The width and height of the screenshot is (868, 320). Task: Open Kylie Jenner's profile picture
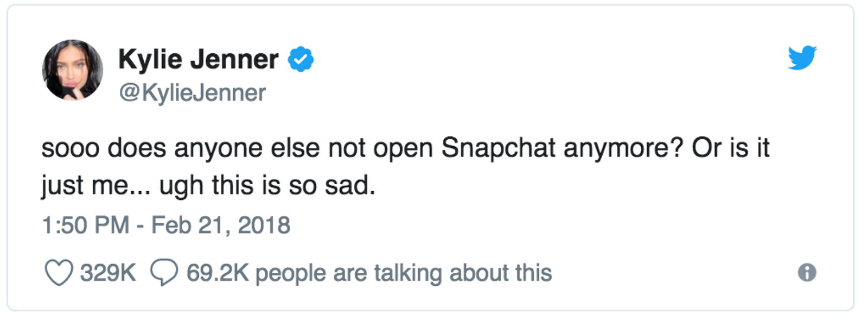click(73, 70)
